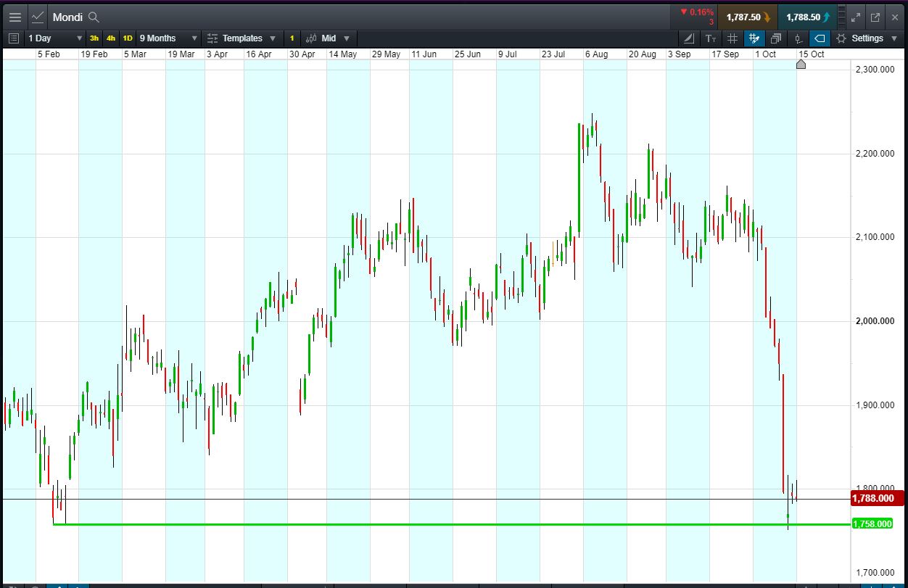Search for another instrument using magnifier icon

94,17
